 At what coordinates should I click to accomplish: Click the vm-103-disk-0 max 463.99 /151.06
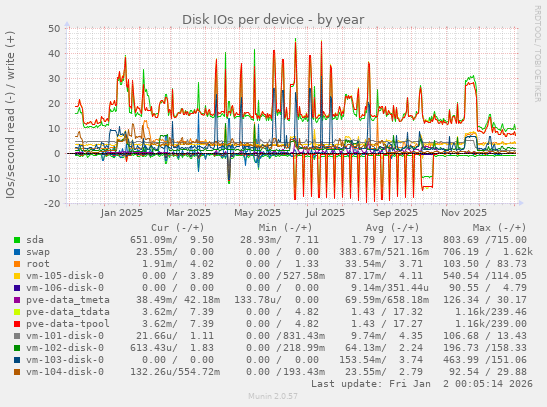(485, 360)
